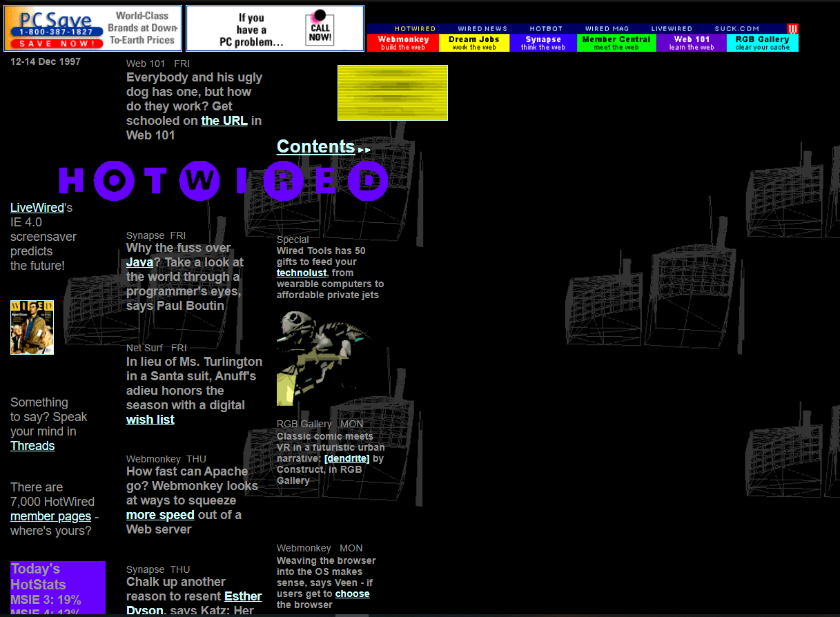The height and width of the screenshot is (617, 840).
Task: Click the yellow striped ad box
Action: point(393,92)
